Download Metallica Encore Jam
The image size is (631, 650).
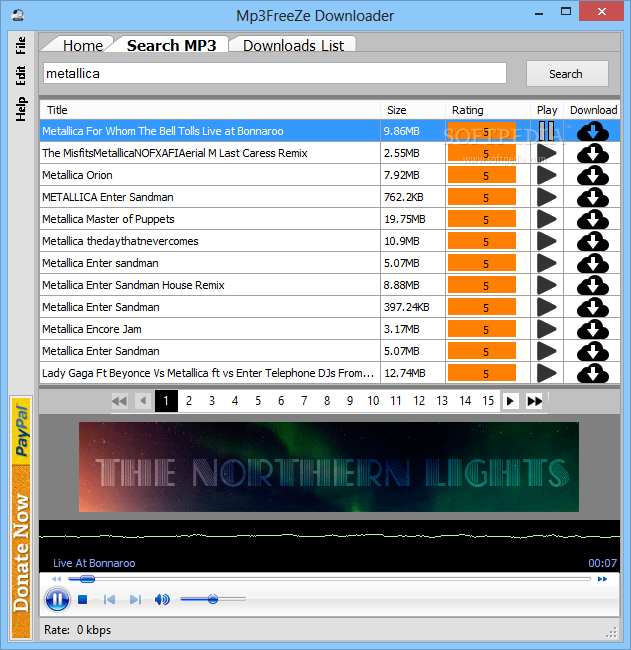[593, 329]
